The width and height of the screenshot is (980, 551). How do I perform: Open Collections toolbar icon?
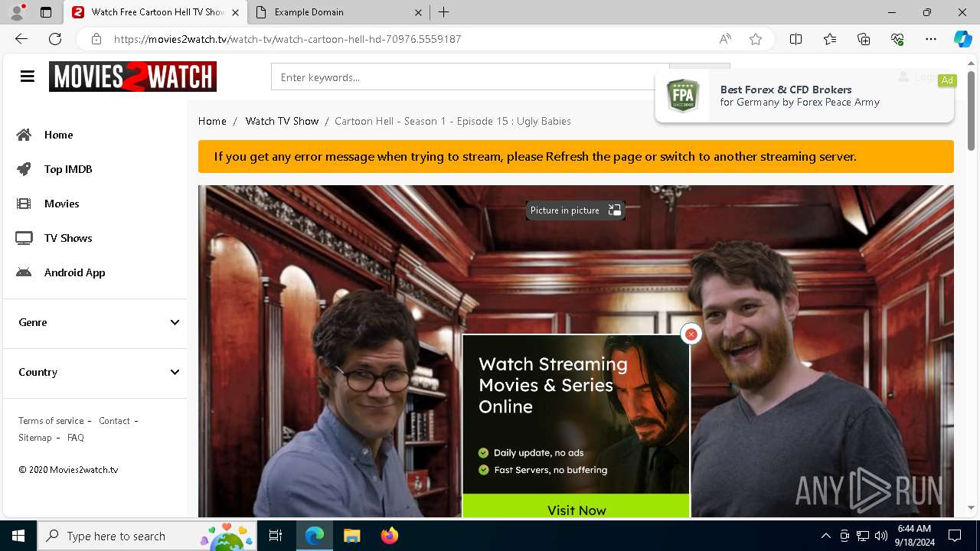coord(864,39)
